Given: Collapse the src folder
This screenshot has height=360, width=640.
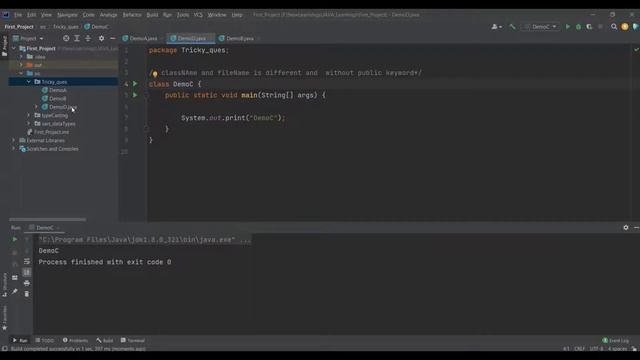Looking at the screenshot, I should pyautogui.click(x=21, y=73).
